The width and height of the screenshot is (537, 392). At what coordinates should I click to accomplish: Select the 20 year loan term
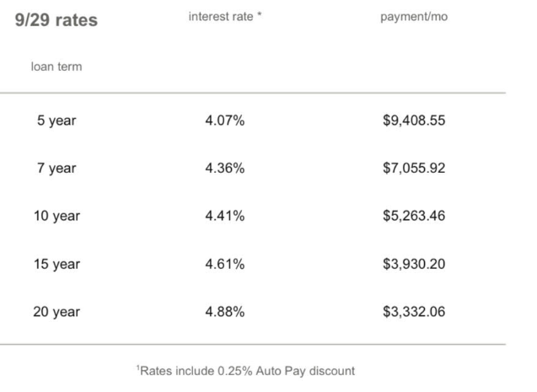(56, 312)
